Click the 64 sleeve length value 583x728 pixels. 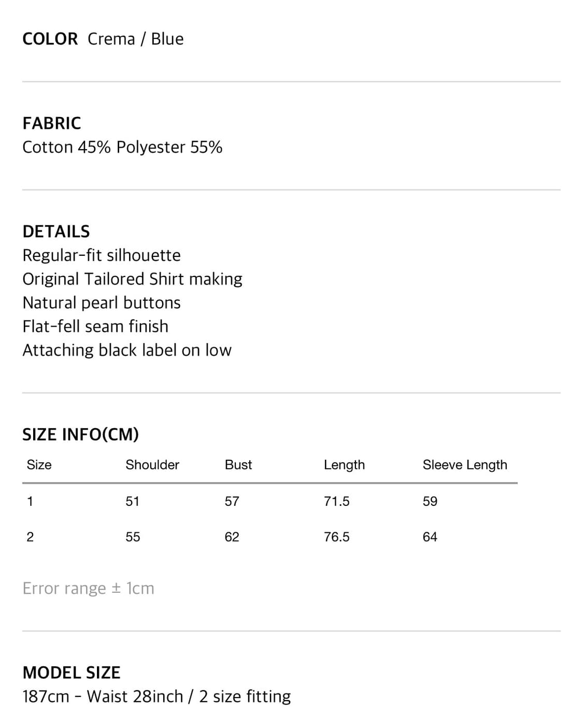(x=430, y=537)
